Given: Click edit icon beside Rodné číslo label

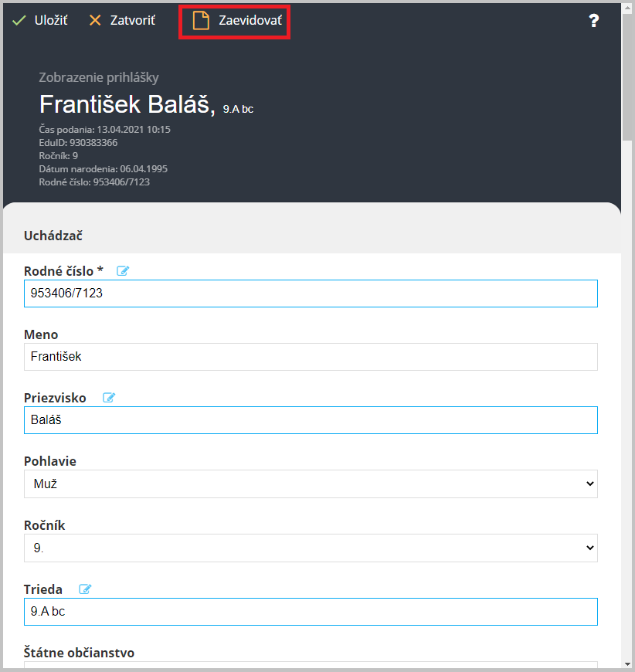Looking at the screenshot, I should pos(123,271).
